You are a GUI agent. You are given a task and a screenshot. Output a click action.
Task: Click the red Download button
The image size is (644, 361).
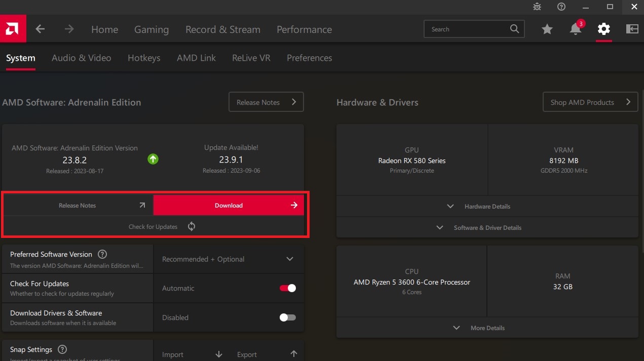click(229, 205)
